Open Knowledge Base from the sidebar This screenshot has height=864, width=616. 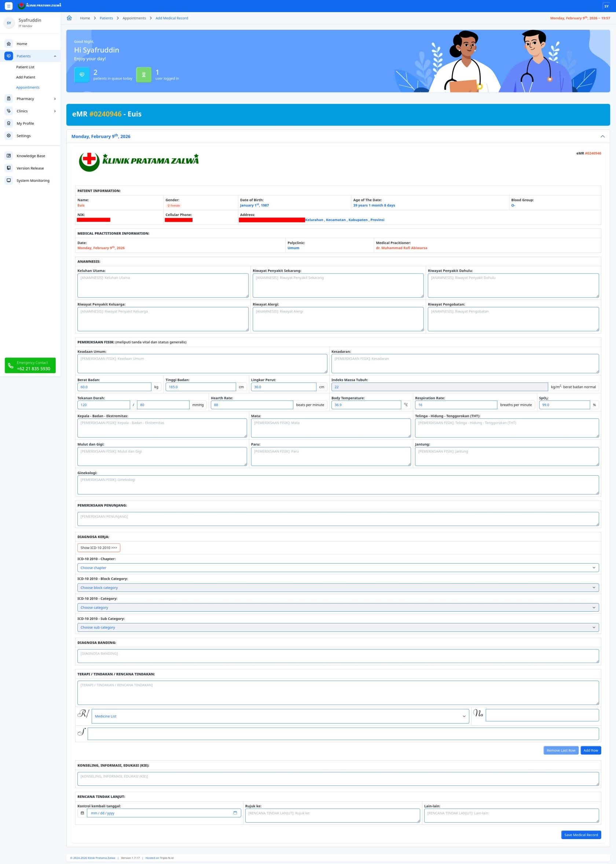pos(30,156)
